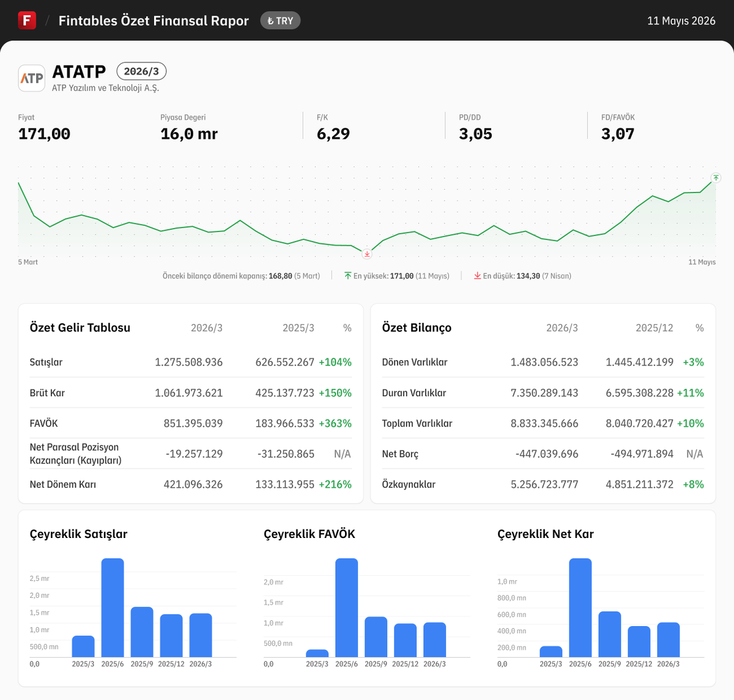Click the 5 Mart chart start label

point(28,262)
